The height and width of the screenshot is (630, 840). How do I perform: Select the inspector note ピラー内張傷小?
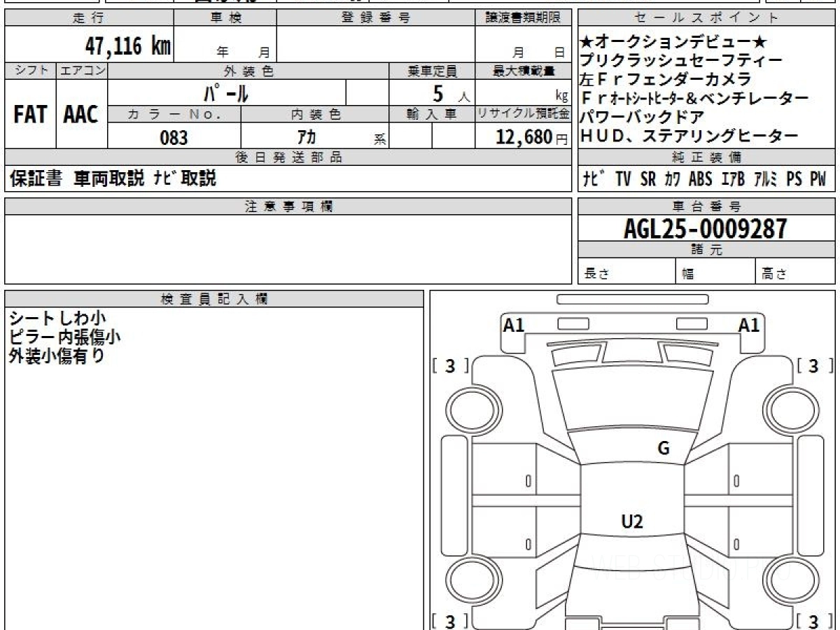[65, 337]
